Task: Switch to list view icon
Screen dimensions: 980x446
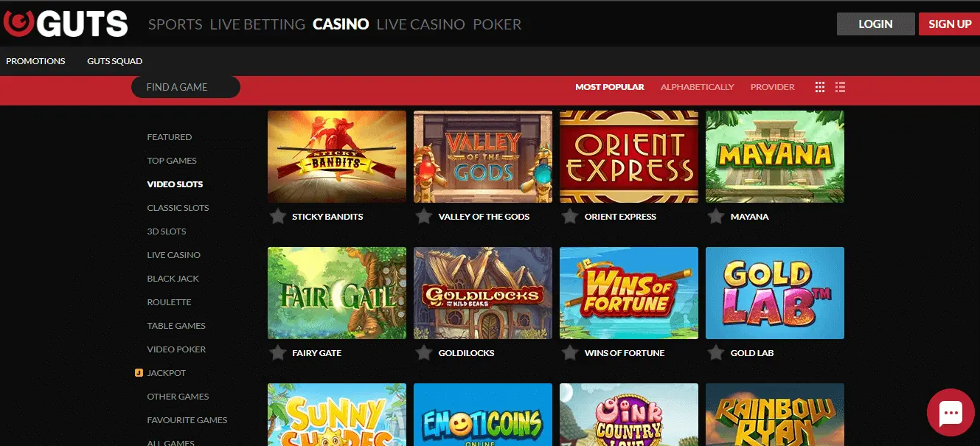Action: (x=840, y=87)
